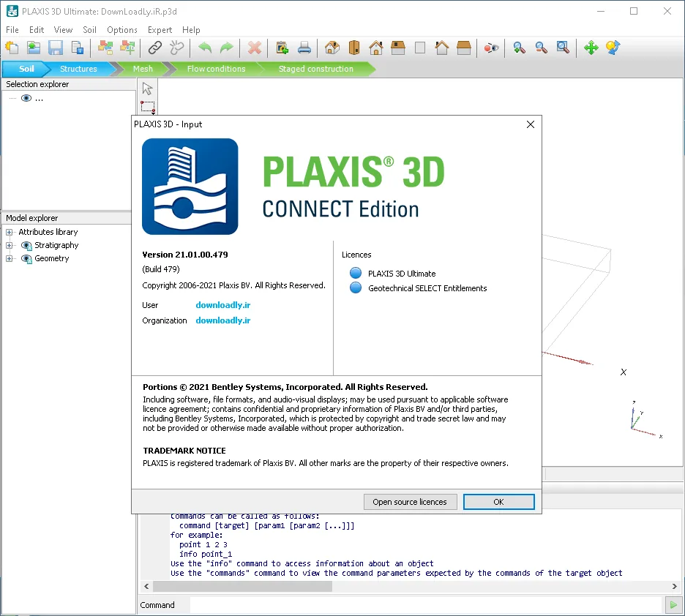Click the chain link icon in toolbar
The height and width of the screenshot is (616, 685).
(154, 48)
